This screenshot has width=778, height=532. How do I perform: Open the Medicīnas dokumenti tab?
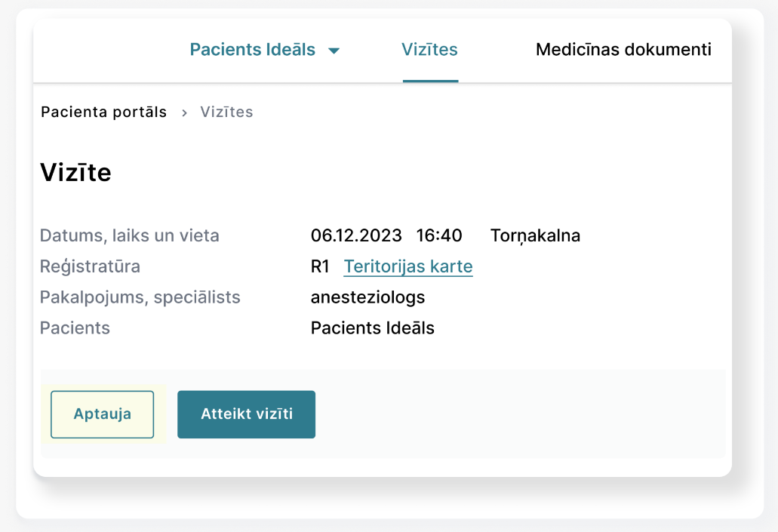tap(623, 50)
